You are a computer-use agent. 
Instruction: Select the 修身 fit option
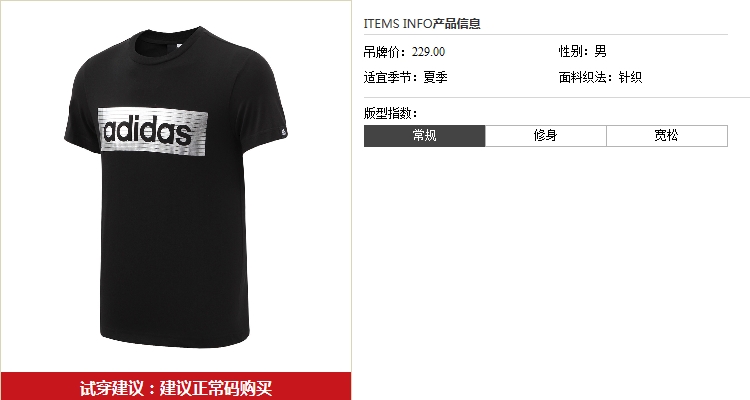point(546,136)
